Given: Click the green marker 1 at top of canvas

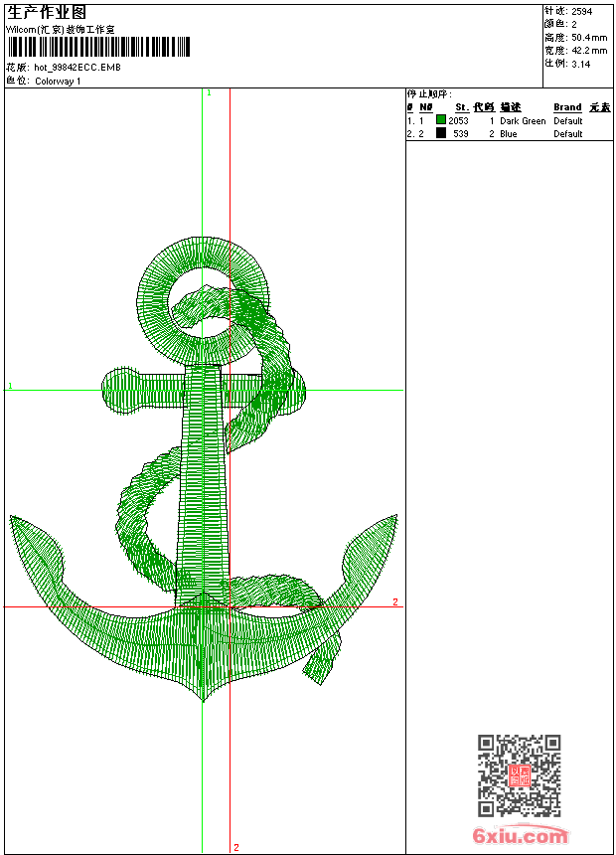Looking at the screenshot, I should [x=209, y=92].
